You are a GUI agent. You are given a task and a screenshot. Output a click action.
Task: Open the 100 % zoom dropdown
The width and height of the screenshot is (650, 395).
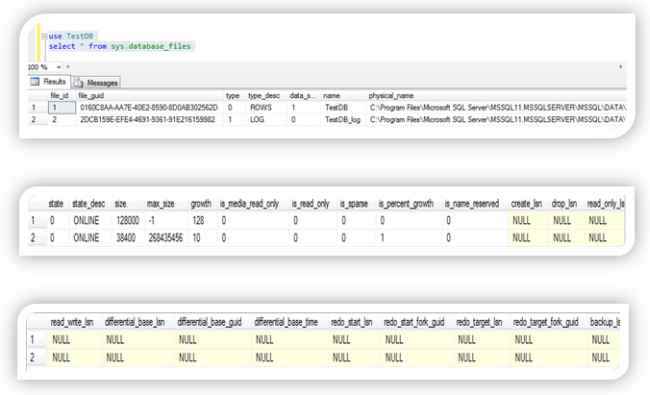click(x=58, y=67)
